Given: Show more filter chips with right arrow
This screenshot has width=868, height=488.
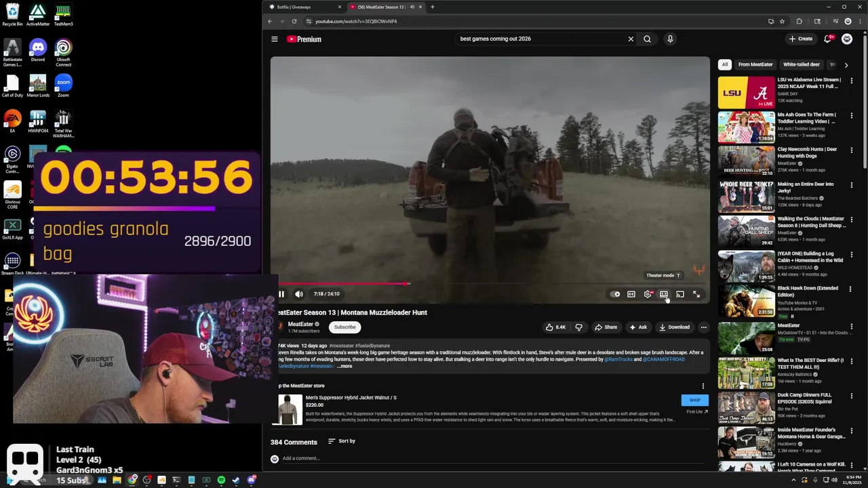Looking at the screenshot, I should (x=846, y=65).
